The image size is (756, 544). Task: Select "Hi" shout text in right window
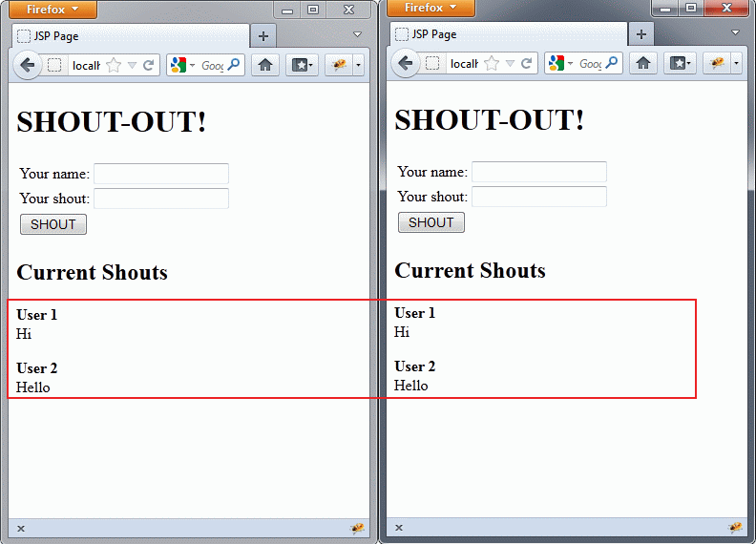(x=402, y=332)
